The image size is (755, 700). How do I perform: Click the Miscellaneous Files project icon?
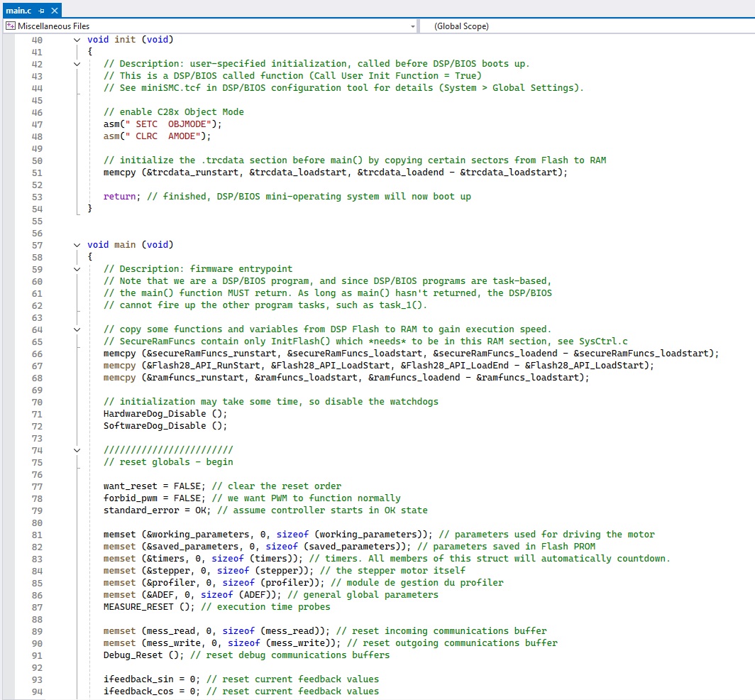pos(10,26)
